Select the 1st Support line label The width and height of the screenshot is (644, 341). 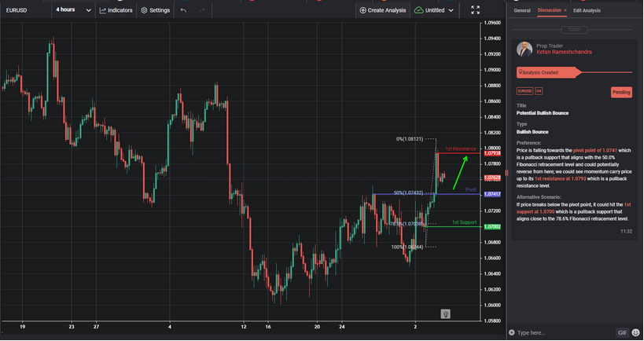464,222
